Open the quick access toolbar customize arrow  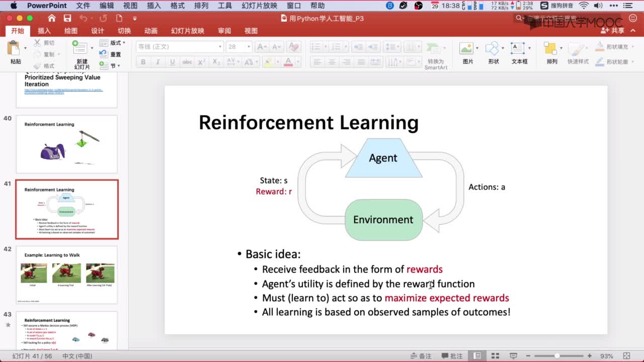135,19
